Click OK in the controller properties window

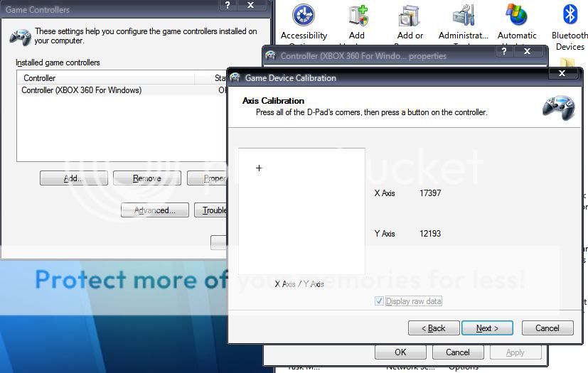point(400,352)
